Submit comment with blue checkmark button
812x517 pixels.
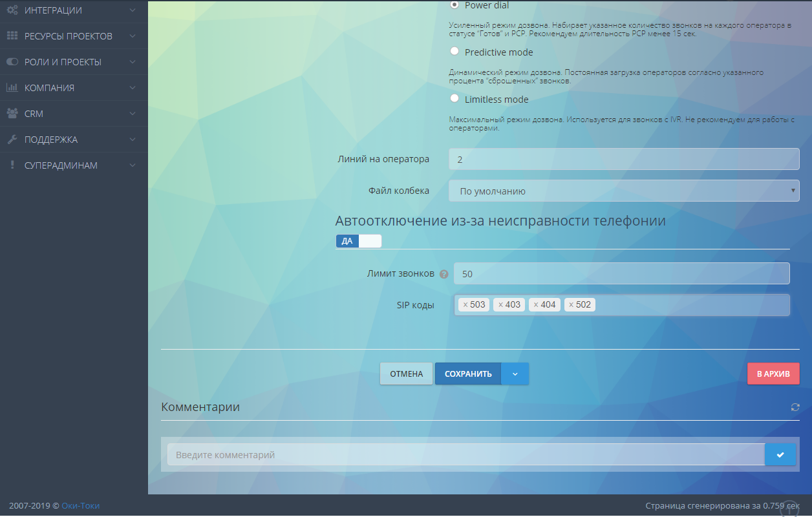point(780,454)
